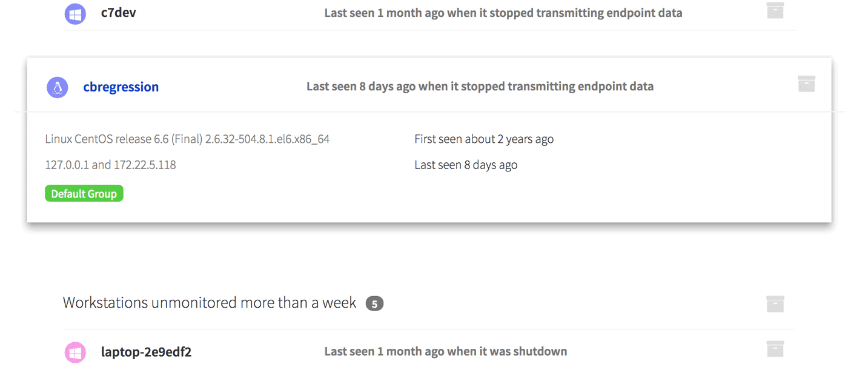Collapse cbregression card via its status text
This screenshot has width=868, height=367.
480,87
